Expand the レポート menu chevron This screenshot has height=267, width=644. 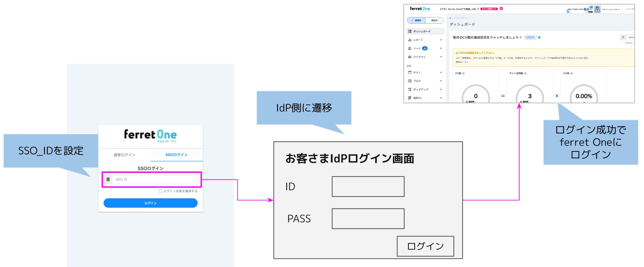point(441,40)
